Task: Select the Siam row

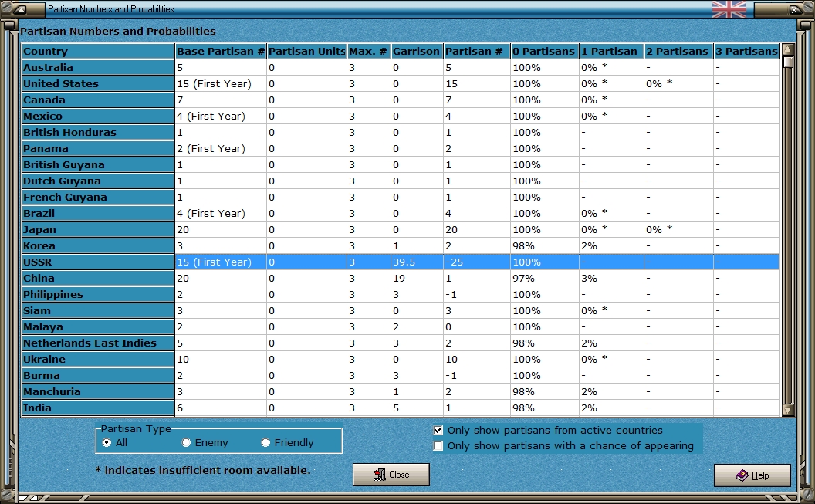Action: click(401, 311)
